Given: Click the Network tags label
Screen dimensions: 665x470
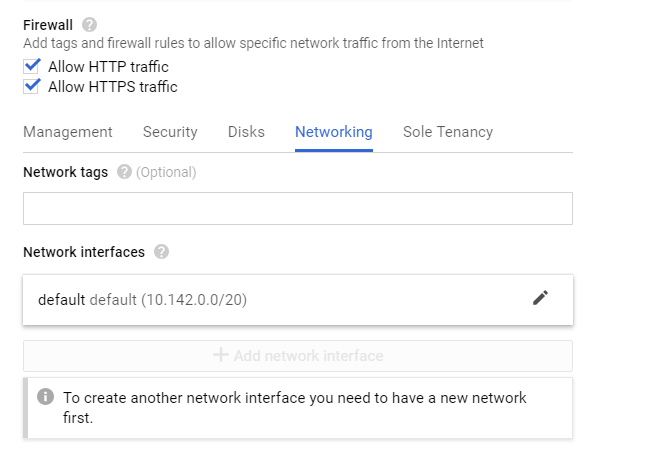Looking at the screenshot, I should click(x=65, y=172).
